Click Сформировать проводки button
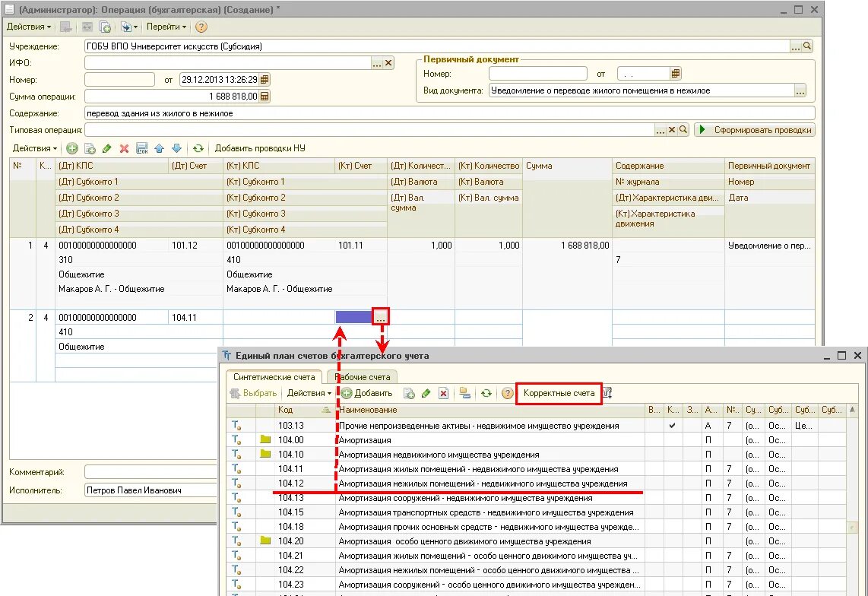Viewport: 868px width, 596px height. pos(755,129)
